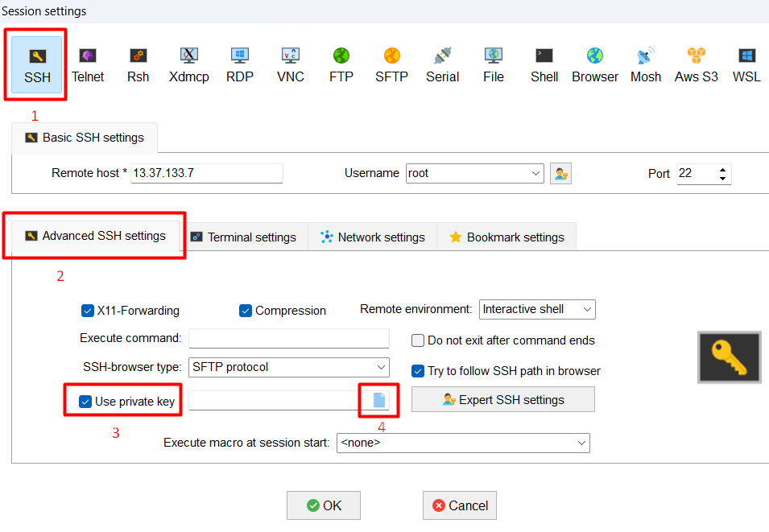Viewport: 769px width, 532px height.
Task: Click the large SSH key icon
Action: tap(730, 357)
